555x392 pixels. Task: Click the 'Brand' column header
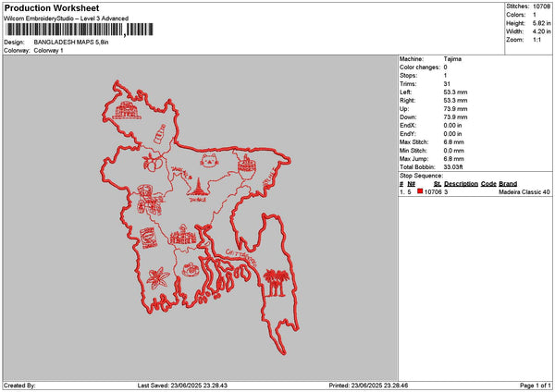[x=508, y=184]
